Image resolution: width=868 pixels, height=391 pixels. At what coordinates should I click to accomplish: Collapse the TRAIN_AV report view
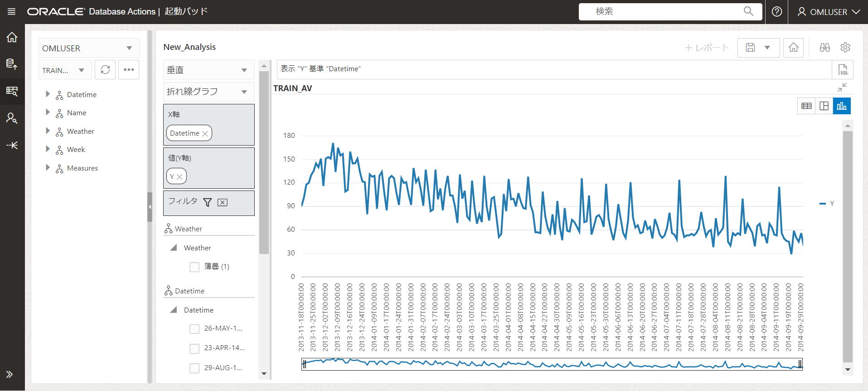(842, 87)
